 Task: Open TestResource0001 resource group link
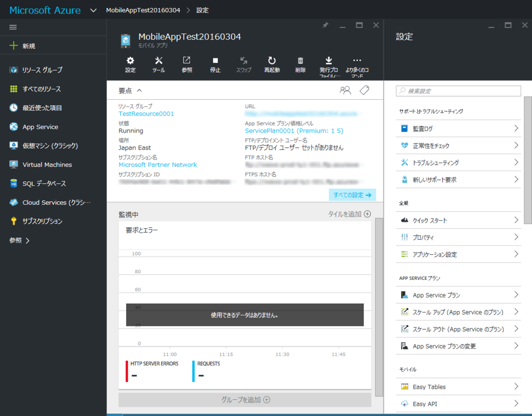pos(146,114)
